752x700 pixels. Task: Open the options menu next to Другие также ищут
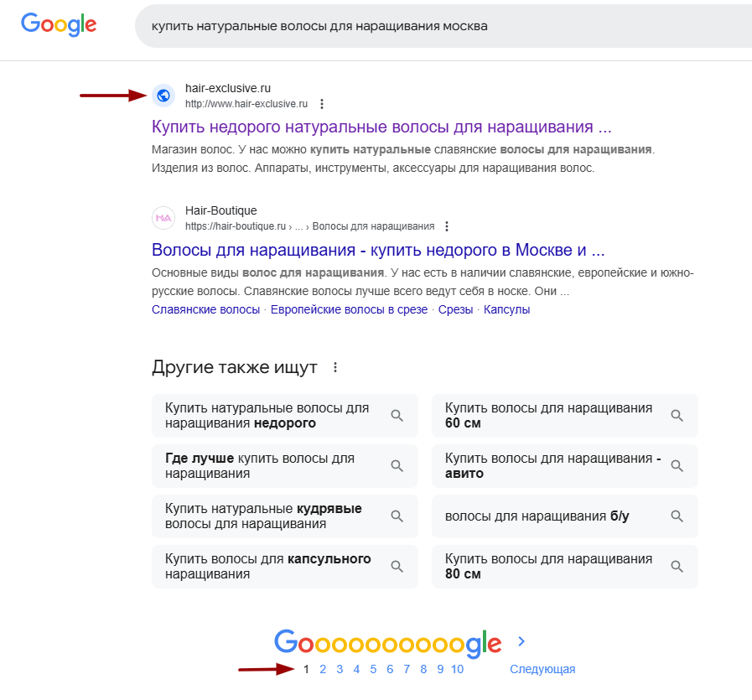pyautogui.click(x=335, y=367)
